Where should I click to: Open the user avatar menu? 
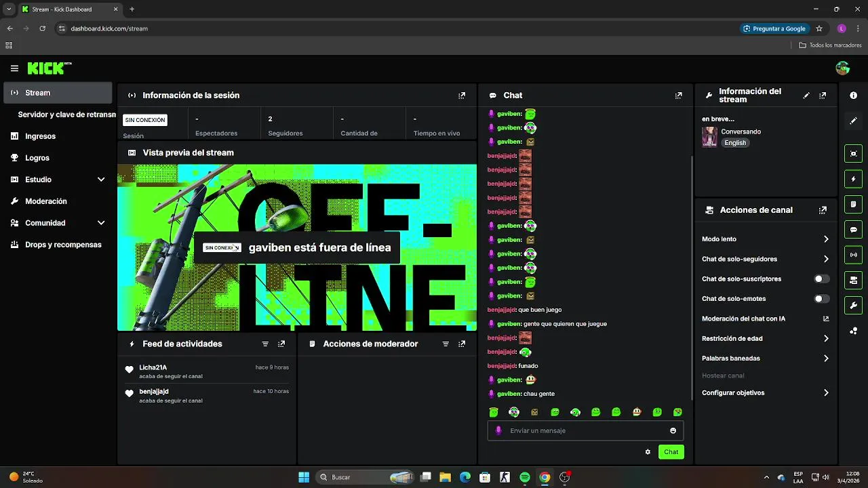[843, 68]
